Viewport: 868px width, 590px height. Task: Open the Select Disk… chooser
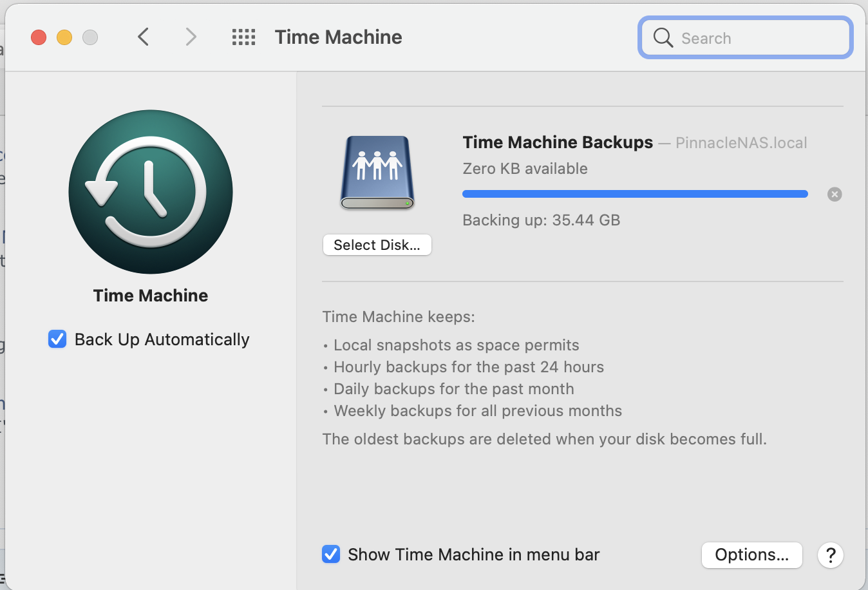click(x=377, y=245)
